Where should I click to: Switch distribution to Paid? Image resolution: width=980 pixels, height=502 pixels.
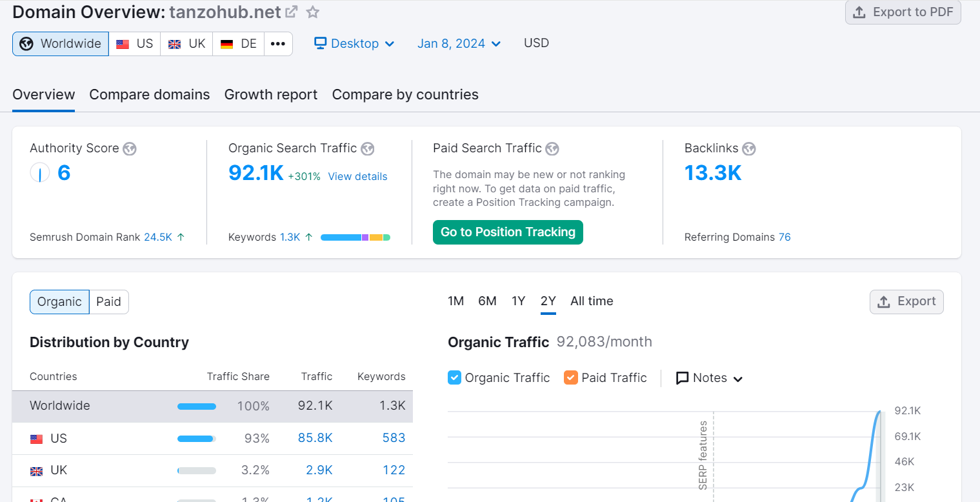coord(108,302)
